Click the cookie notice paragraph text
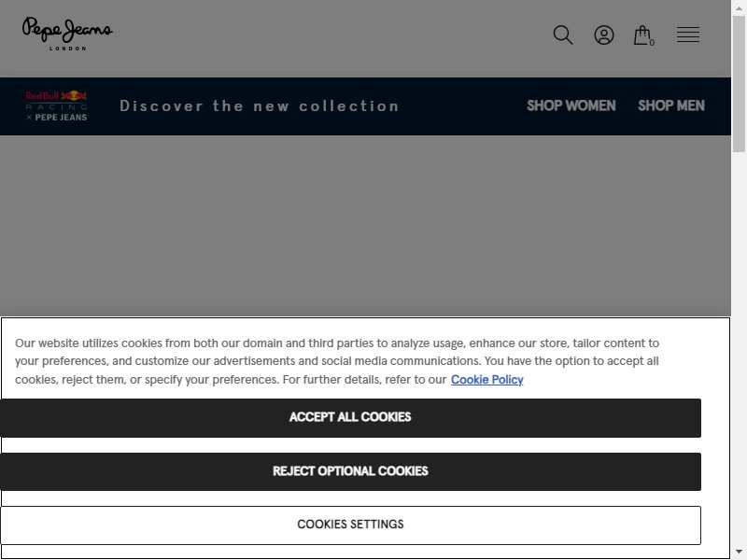 (337, 361)
